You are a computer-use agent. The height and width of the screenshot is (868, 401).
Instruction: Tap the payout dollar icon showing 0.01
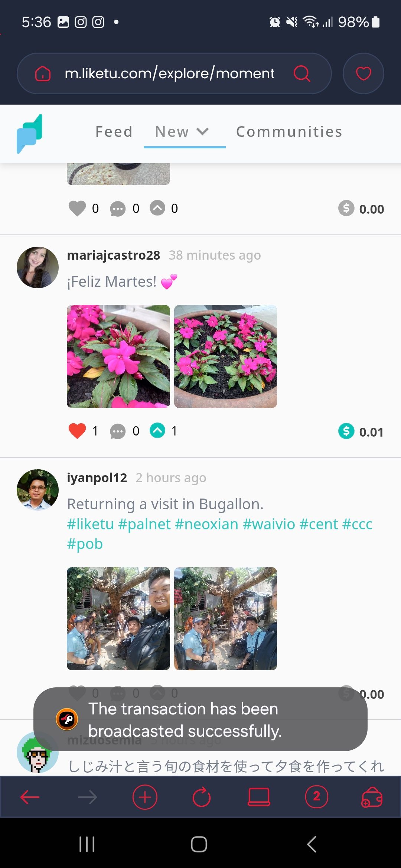coord(346,431)
